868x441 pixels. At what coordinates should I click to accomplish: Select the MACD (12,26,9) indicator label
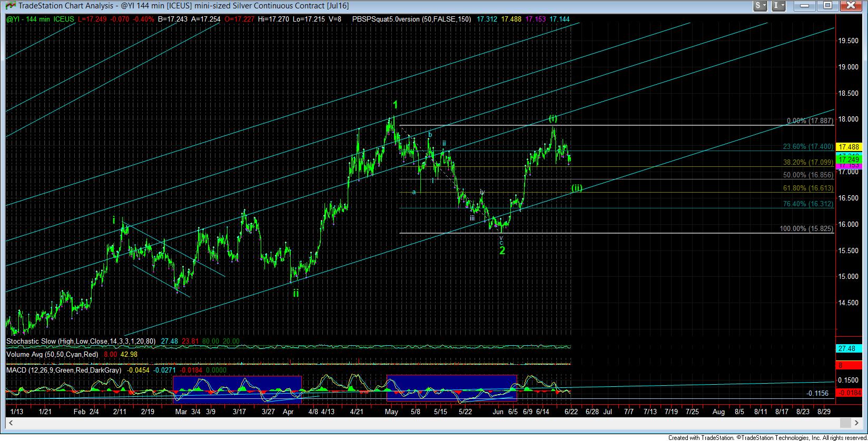coord(64,370)
